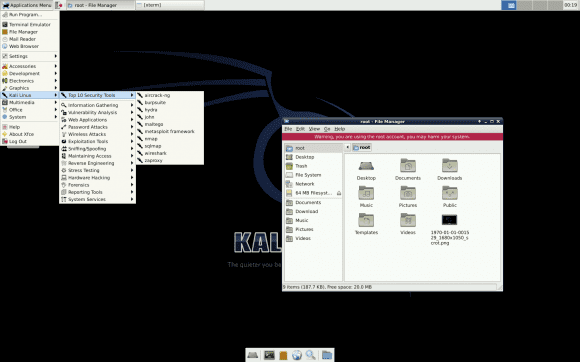Select Music bookmark in sidebar
The height and width of the screenshot is (362, 580).
(313, 220)
